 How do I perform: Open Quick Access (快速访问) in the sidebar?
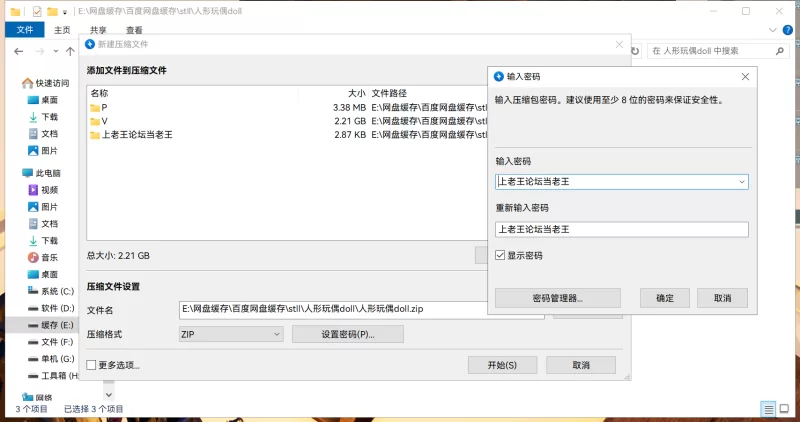click(46, 83)
